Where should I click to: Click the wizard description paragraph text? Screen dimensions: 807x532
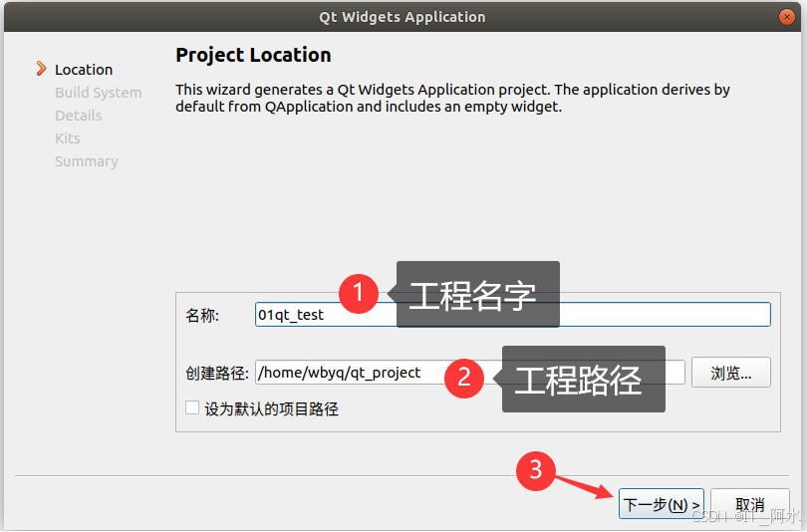pyautogui.click(x=452, y=98)
